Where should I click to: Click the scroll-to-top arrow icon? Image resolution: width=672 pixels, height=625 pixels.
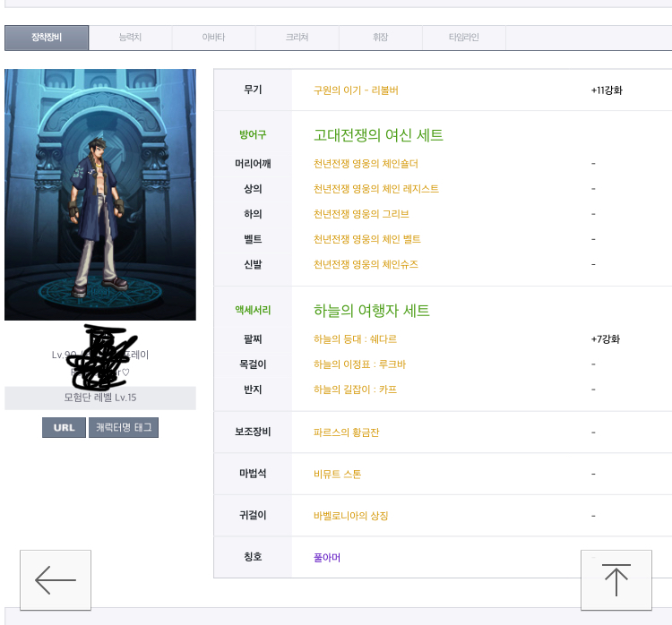pyautogui.click(x=616, y=580)
